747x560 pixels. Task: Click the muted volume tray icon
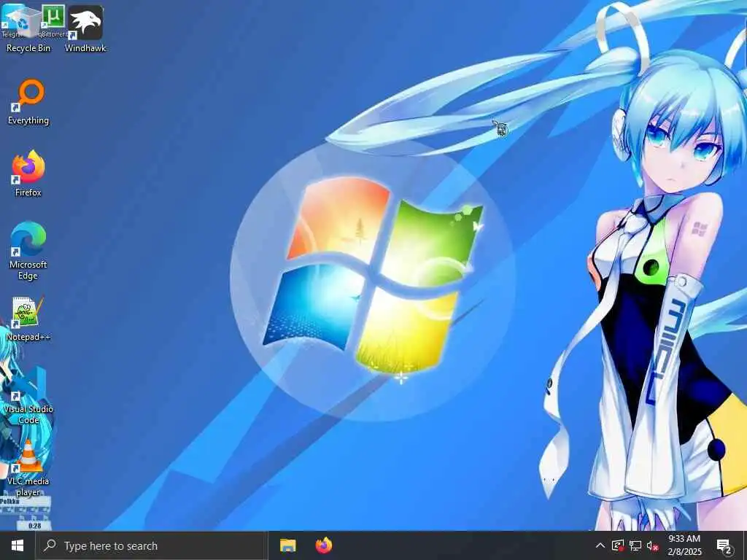tap(653, 545)
